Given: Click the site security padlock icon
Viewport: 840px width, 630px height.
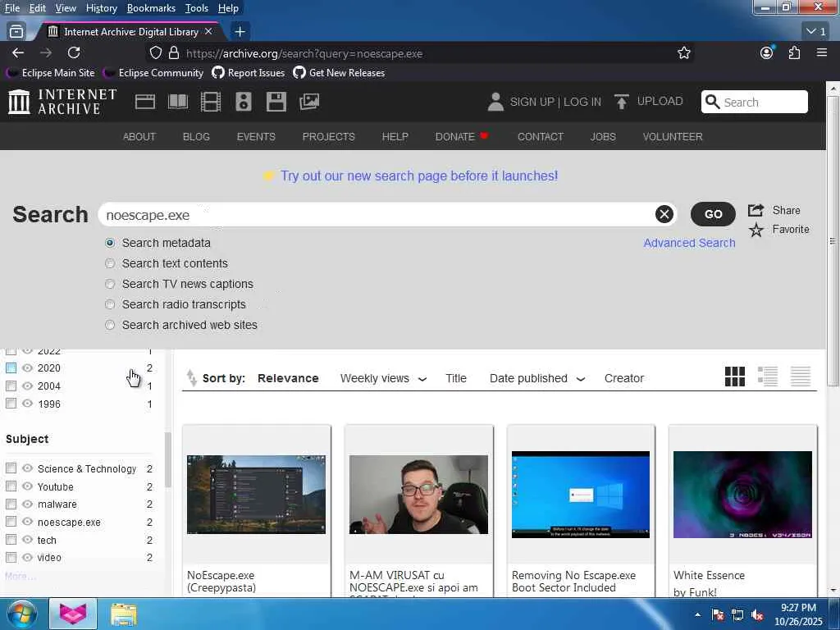Looking at the screenshot, I should tap(174, 53).
